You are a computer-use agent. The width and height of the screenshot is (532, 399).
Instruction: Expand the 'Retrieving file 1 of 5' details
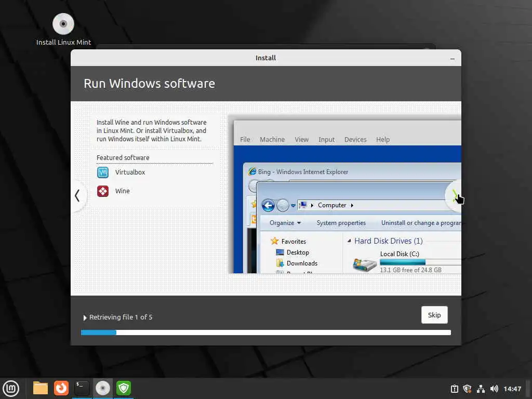pyautogui.click(x=85, y=317)
